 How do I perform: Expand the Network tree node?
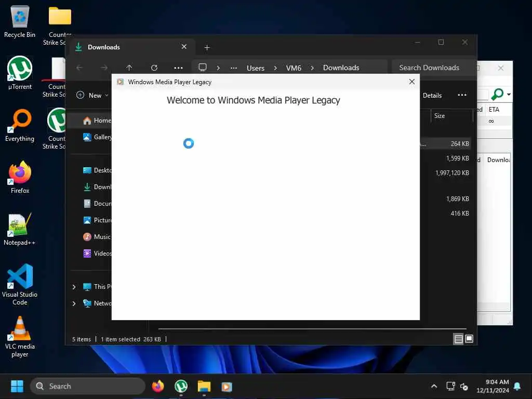tap(74, 303)
